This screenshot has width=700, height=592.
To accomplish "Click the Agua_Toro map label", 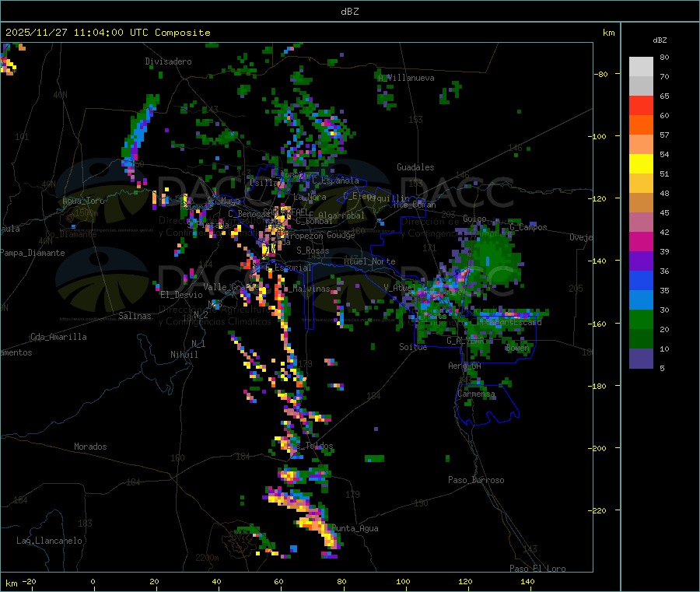I will point(83,201).
